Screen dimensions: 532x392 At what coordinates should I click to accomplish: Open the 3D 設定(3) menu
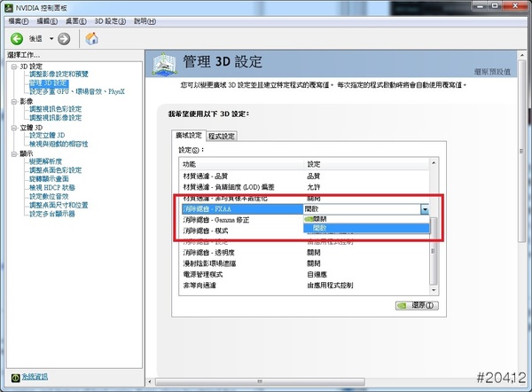(110, 21)
